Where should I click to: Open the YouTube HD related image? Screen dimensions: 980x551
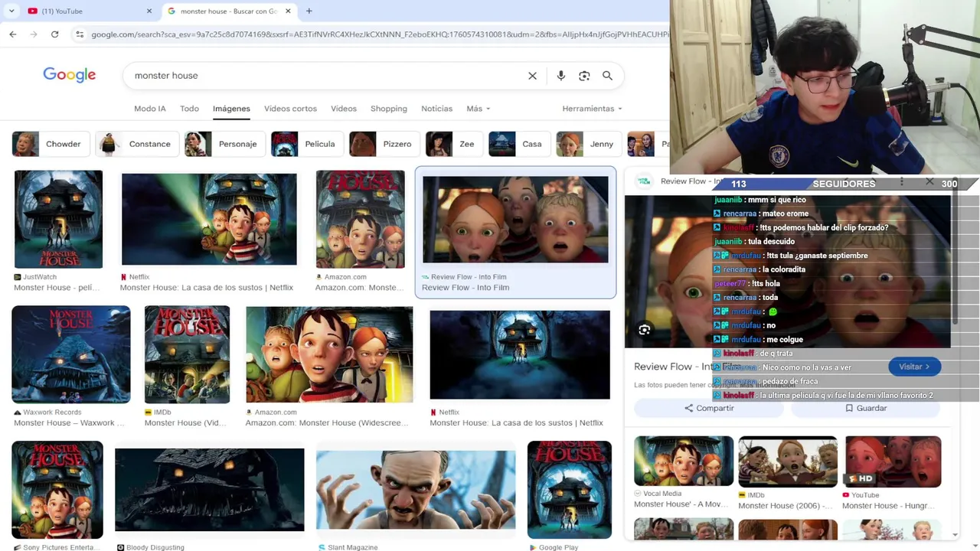coord(892,461)
